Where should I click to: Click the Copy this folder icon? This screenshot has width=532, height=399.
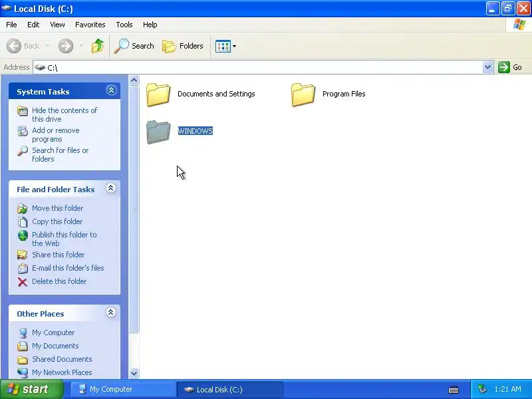tap(23, 222)
